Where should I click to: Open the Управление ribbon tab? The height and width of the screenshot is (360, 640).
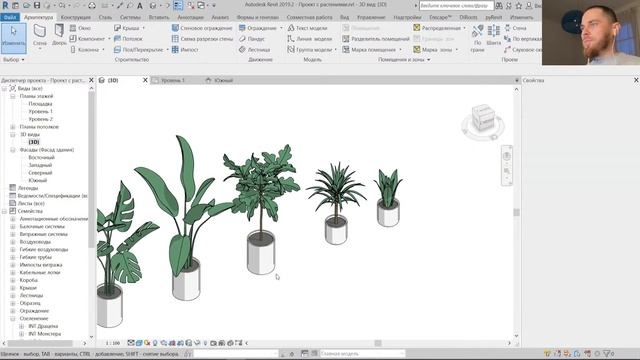pyautogui.click(x=371, y=18)
